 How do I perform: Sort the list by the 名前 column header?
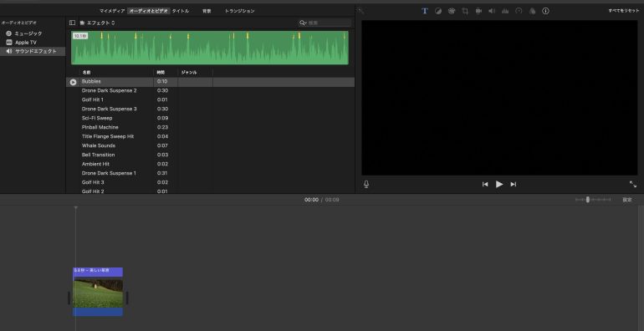(86, 73)
